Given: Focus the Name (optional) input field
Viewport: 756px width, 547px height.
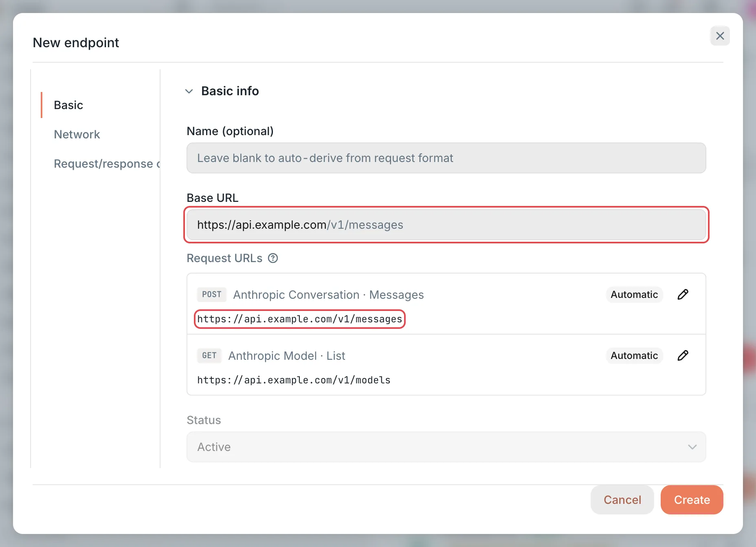Looking at the screenshot, I should [446, 158].
